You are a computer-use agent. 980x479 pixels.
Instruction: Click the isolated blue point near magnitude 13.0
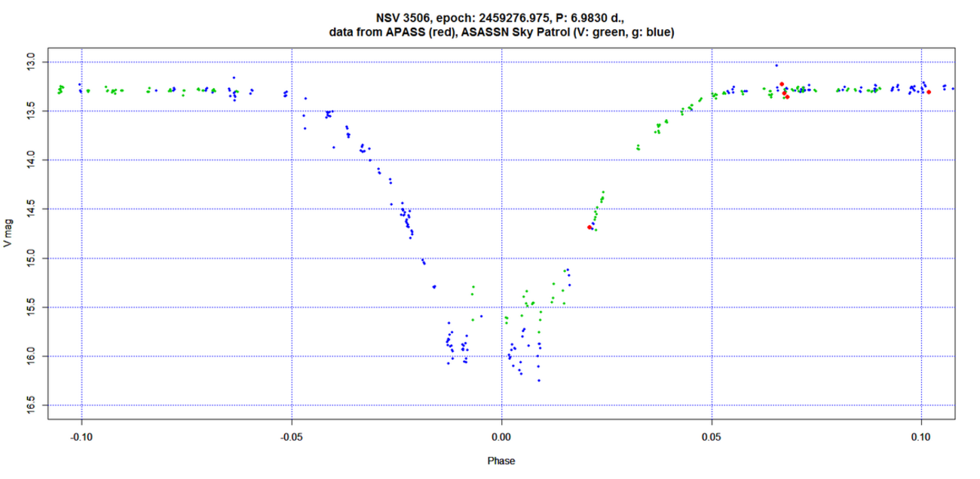pos(776,66)
